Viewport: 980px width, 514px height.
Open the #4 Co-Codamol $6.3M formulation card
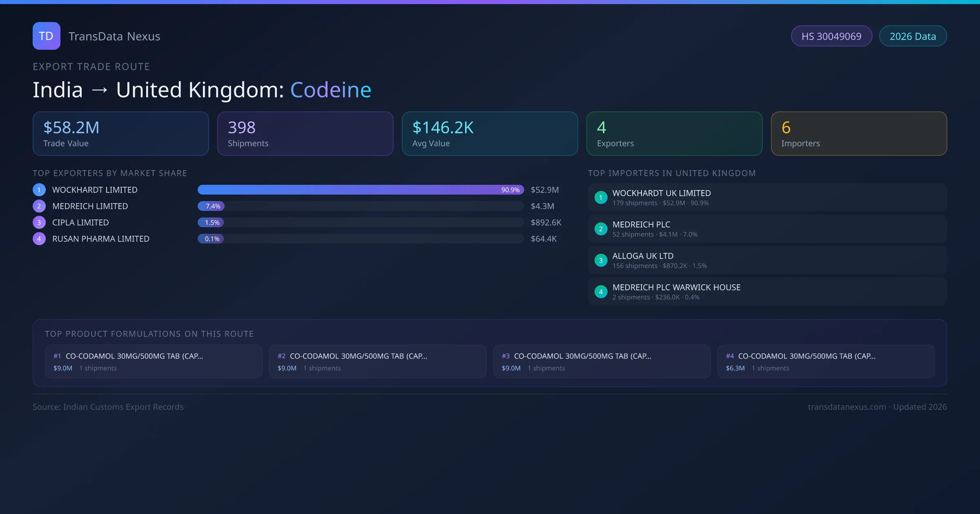(x=826, y=361)
